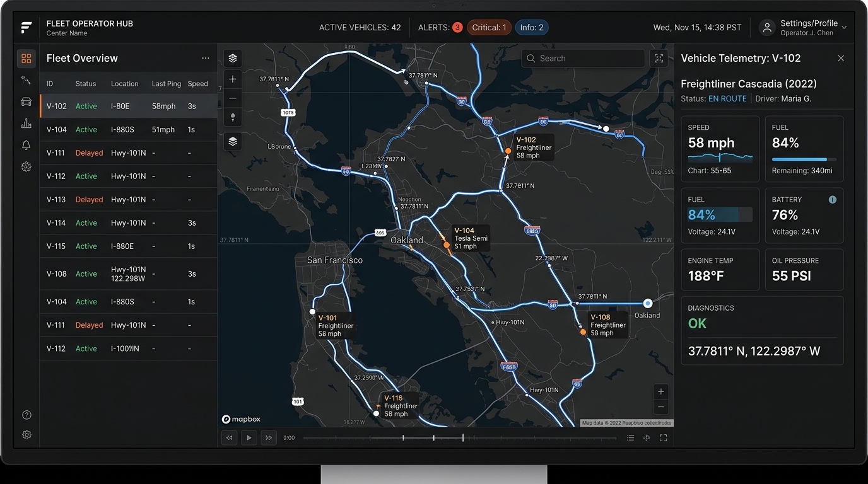The width and height of the screenshot is (868, 484).
Task: Zoom in with the map's upper-left plus button
Action: 233,79
